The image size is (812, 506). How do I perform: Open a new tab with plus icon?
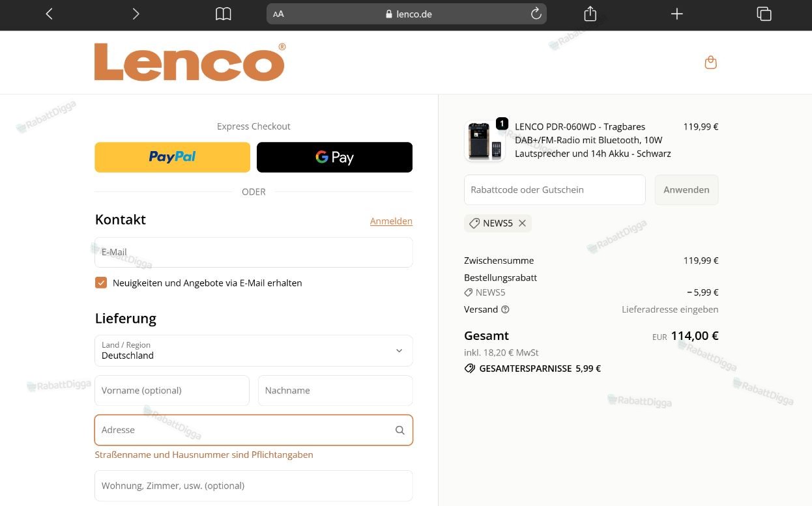pos(677,14)
